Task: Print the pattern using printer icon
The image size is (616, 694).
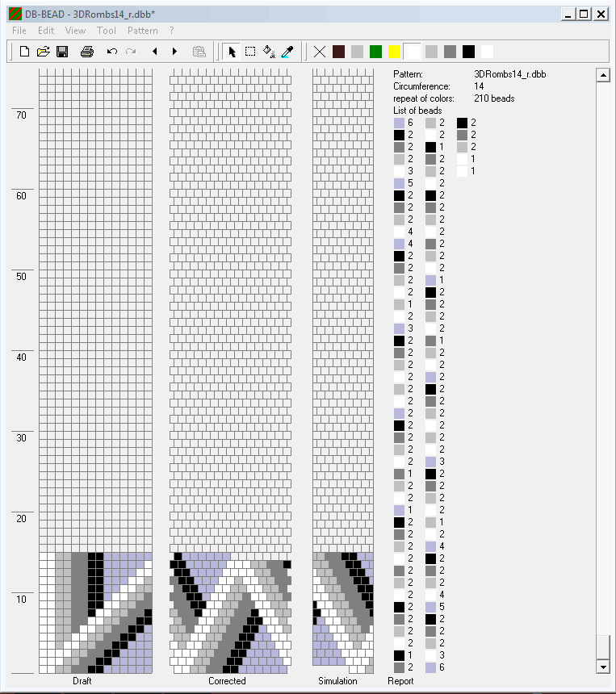Action: tap(87, 52)
